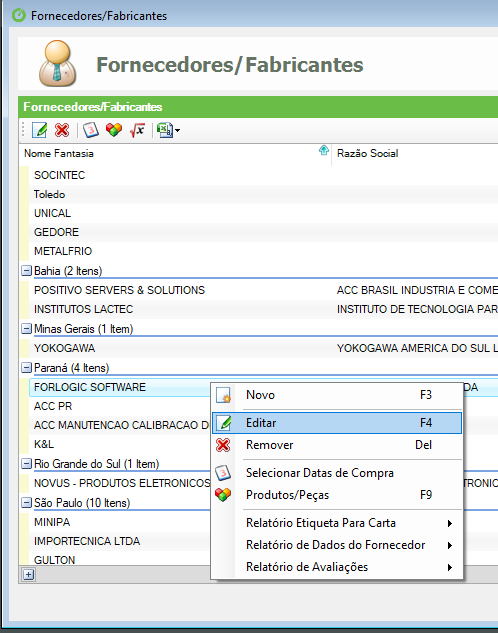Choose Remover in the context menu

(x=337, y=445)
